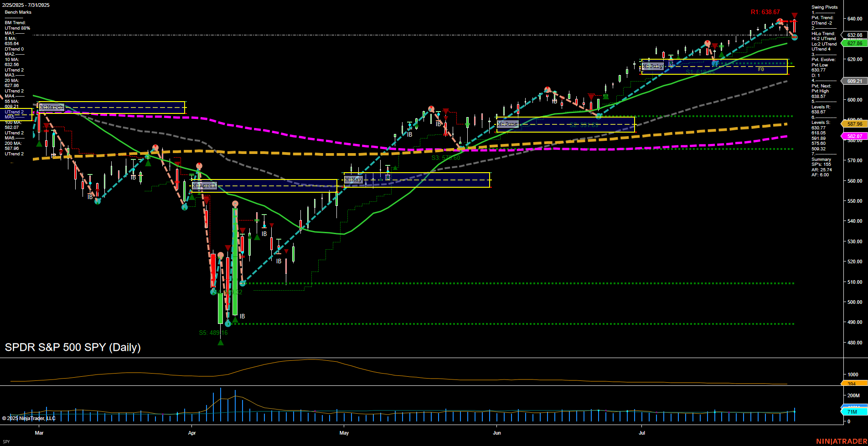Click the Swing Pivots heading
Image resolution: width=868 pixels, height=446 pixels.
[x=825, y=7]
